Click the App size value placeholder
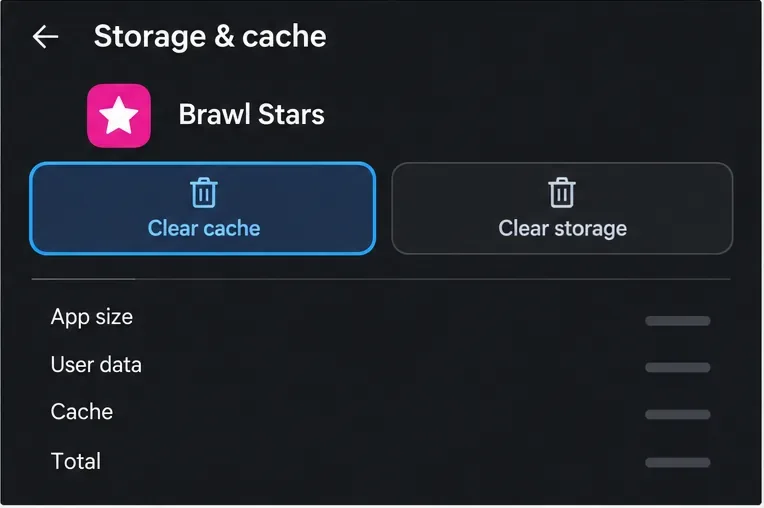764x508 pixels. pos(677,320)
